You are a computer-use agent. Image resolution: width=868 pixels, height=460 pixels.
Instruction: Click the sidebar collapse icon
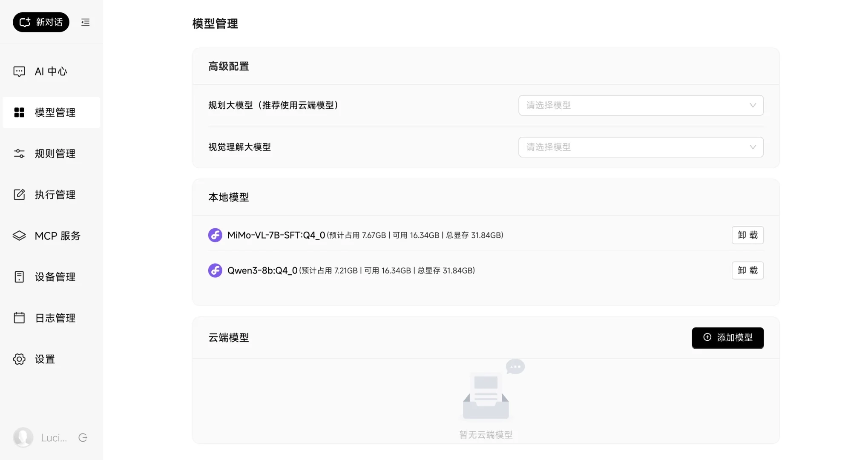[x=85, y=22]
